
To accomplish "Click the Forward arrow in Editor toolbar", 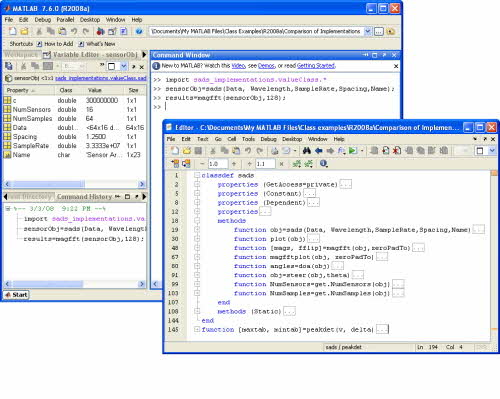I will click(x=330, y=151).
